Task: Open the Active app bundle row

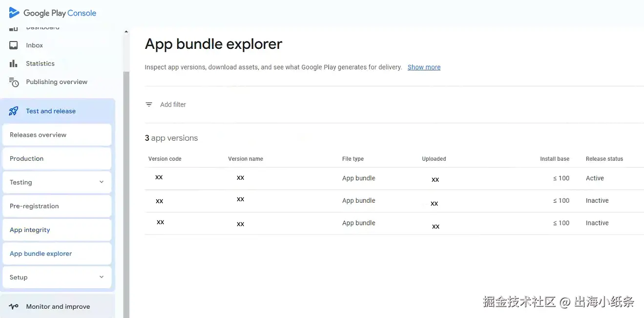Action: [358, 178]
